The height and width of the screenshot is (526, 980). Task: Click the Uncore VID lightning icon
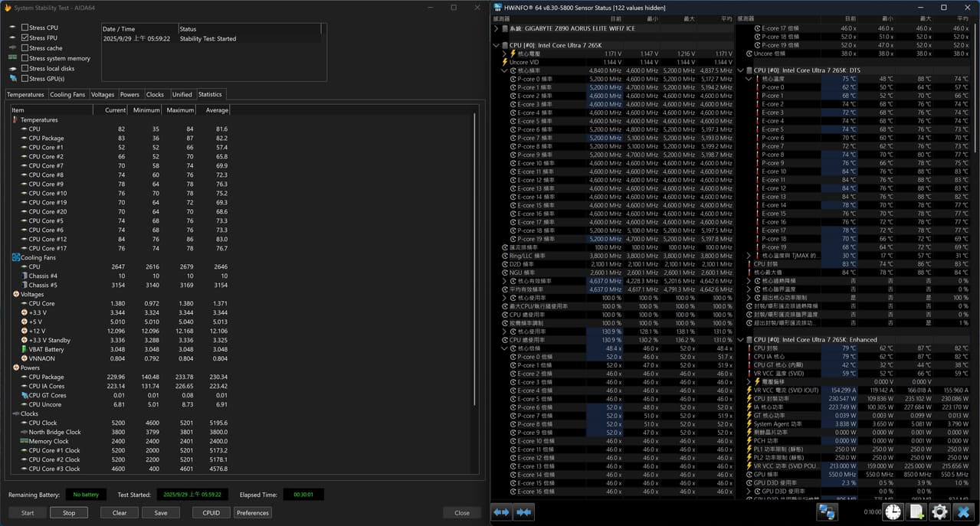click(504, 62)
